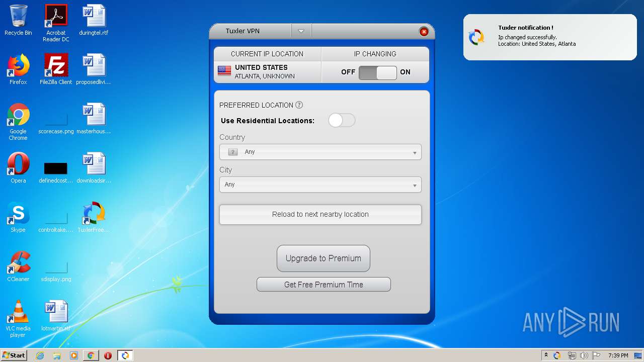Open Acrobat Reader DC desktop icon
The height and width of the screenshot is (362, 644).
(56, 23)
